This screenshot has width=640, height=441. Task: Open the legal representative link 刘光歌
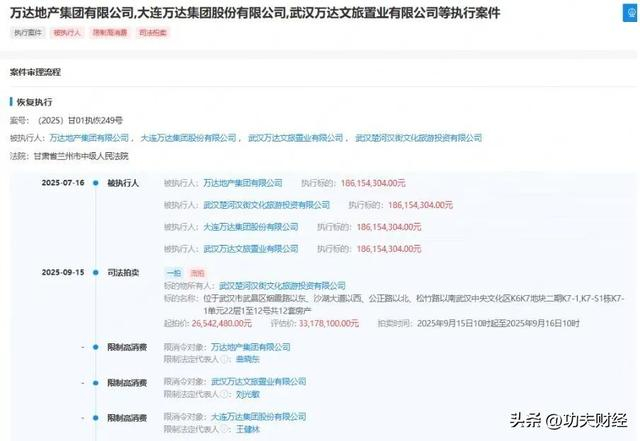tap(247, 394)
